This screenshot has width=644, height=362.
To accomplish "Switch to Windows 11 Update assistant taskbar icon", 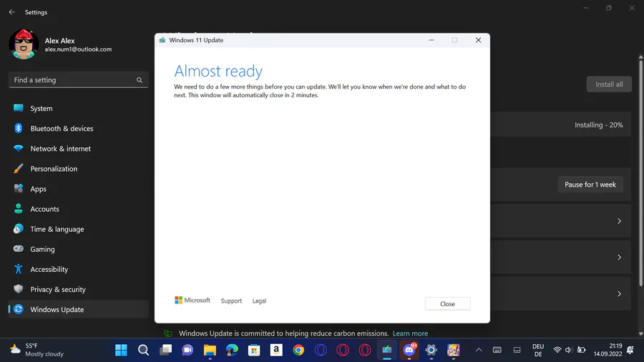I will (x=387, y=350).
